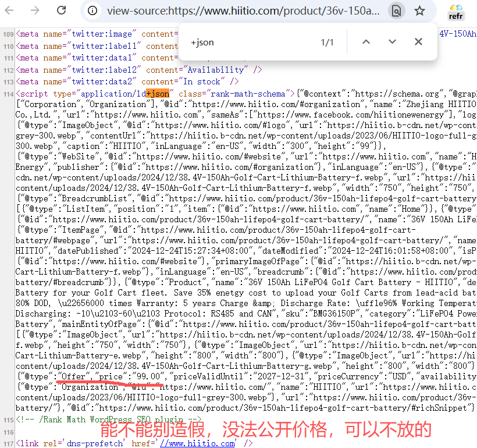The width and height of the screenshot is (477, 448).
Task: Open the refr extension icon
Action: pyautogui.click(x=455, y=12)
